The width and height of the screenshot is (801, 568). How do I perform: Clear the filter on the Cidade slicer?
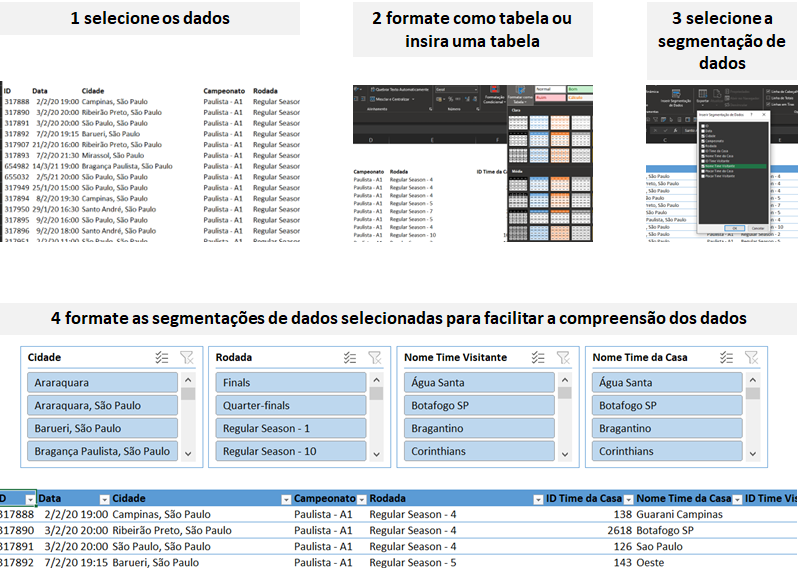pos(186,358)
